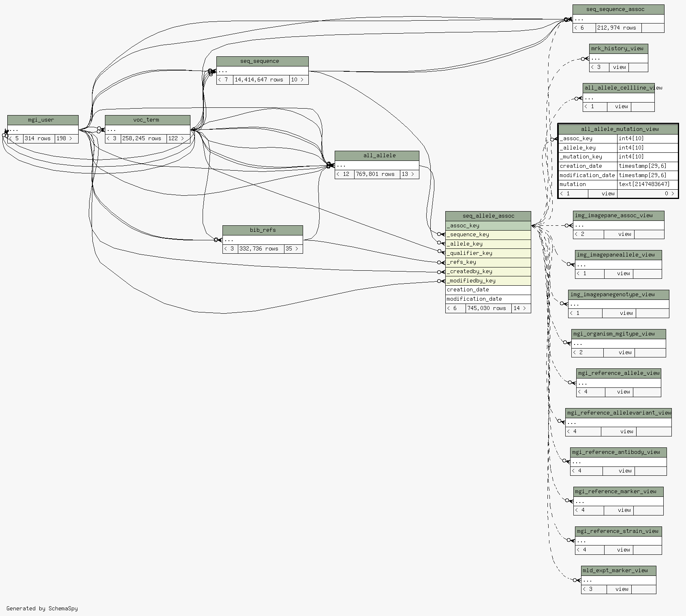Click the seq_allele_assoc table title

tap(488, 216)
